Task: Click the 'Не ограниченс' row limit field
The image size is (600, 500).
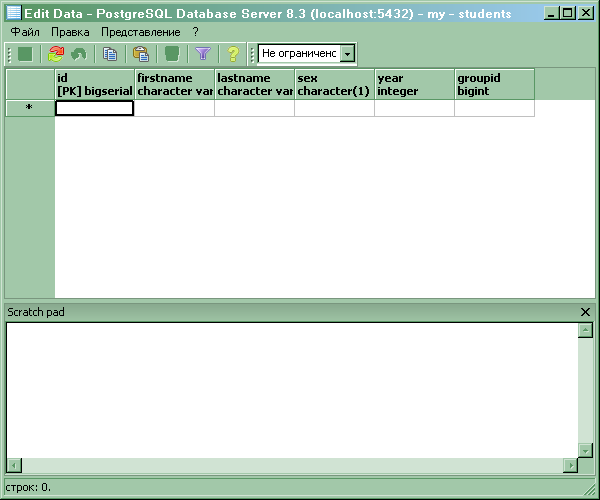Action: (x=299, y=54)
